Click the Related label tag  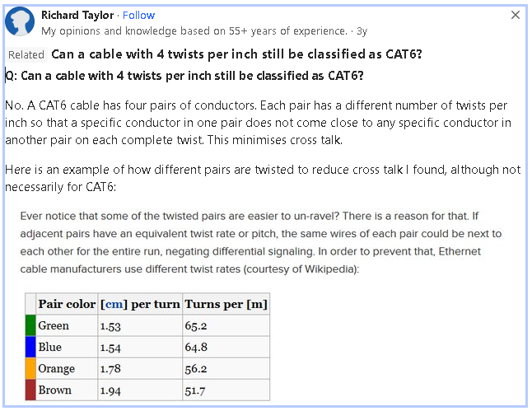(26, 55)
